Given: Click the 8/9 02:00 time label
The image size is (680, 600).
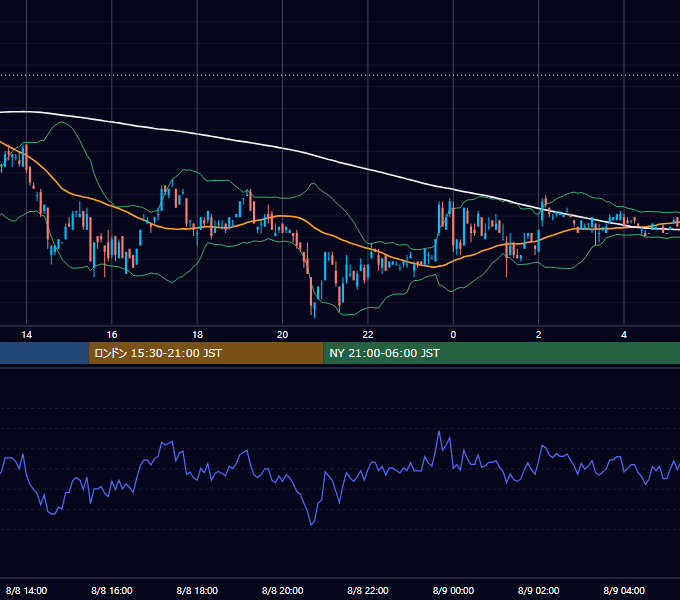Looking at the screenshot, I should pyautogui.click(x=539, y=590).
